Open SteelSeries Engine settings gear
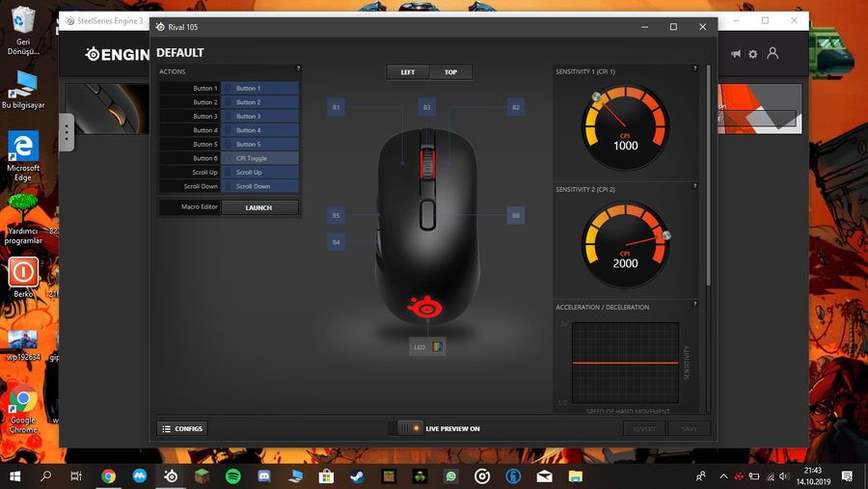 pos(753,54)
